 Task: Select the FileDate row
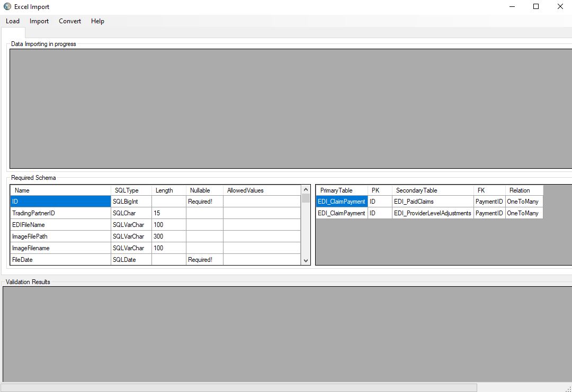tap(155, 259)
